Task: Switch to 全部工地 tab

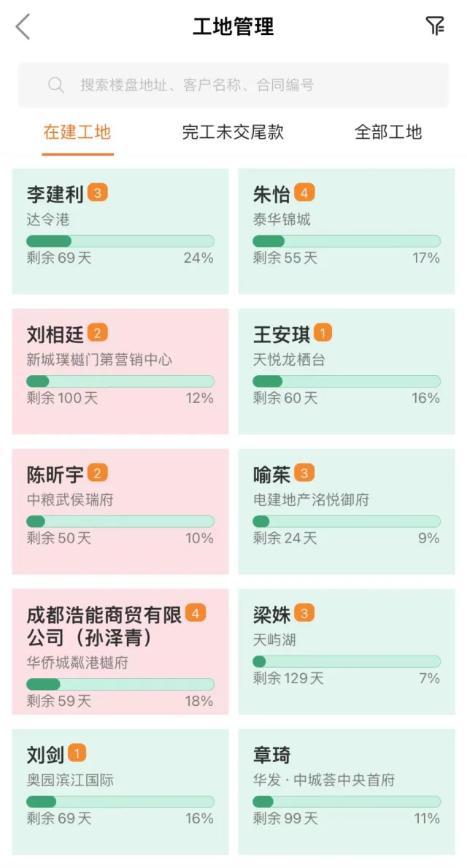Action: click(x=388, y=131)
